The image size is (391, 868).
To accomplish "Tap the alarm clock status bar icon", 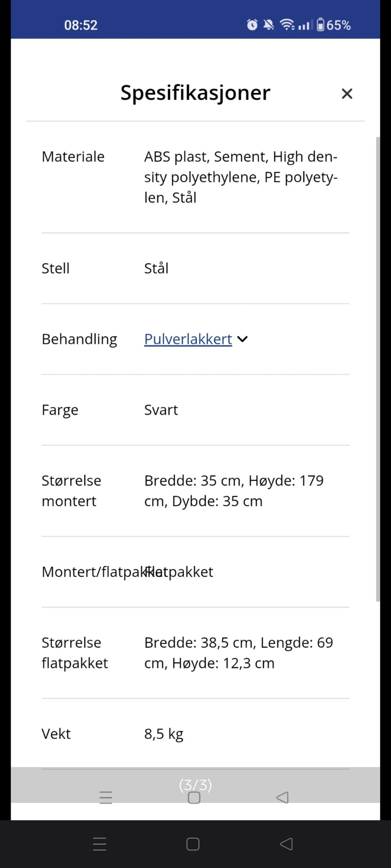I will point(253,25).
